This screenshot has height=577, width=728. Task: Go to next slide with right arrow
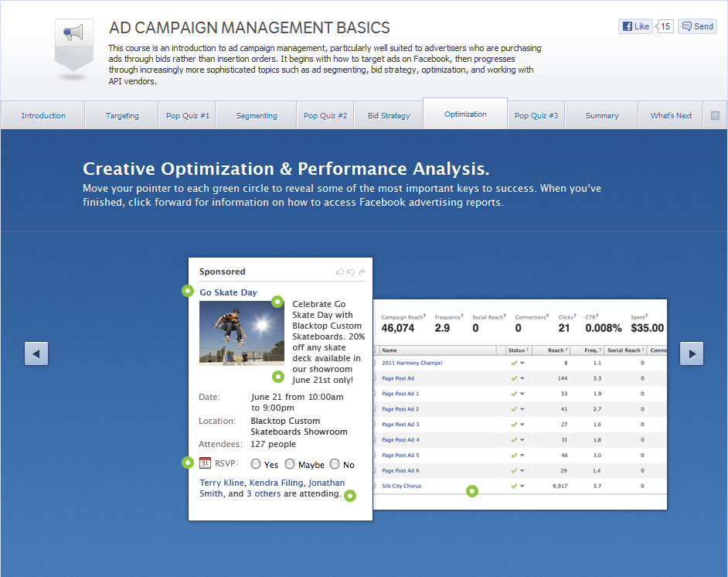click(692, 353)
